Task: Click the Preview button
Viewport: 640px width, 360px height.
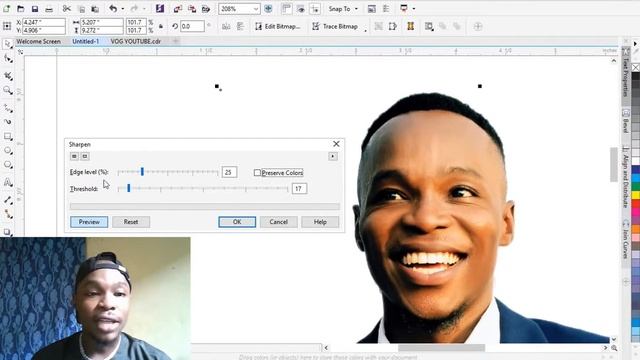Action: [x=89, y=222]
